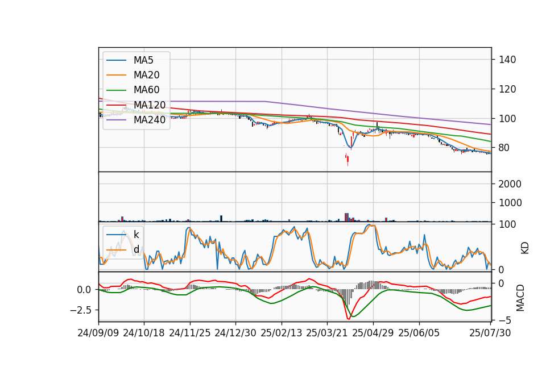Click the tallest volume bar near April
546x392 pixels.
[346, 218]
